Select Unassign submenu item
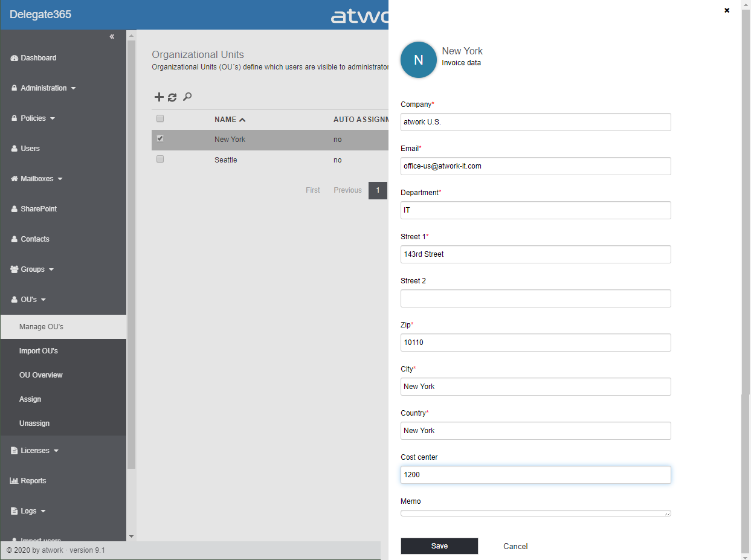Image resolution: width=751 pixels, height=560 pixels. [x=63, y=423]
